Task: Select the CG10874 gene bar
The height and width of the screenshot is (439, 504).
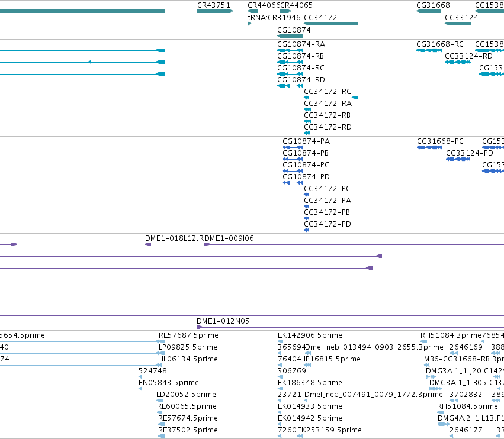Action: pyautogui.click(x=290, y=36)
